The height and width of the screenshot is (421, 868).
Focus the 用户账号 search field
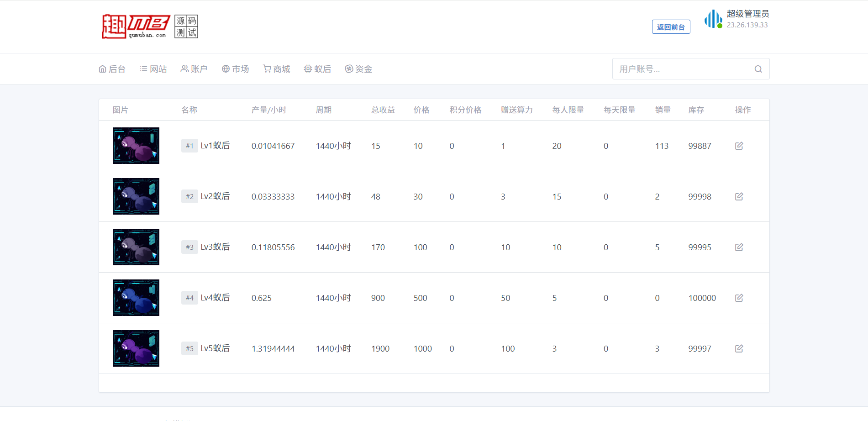(691, 69)
